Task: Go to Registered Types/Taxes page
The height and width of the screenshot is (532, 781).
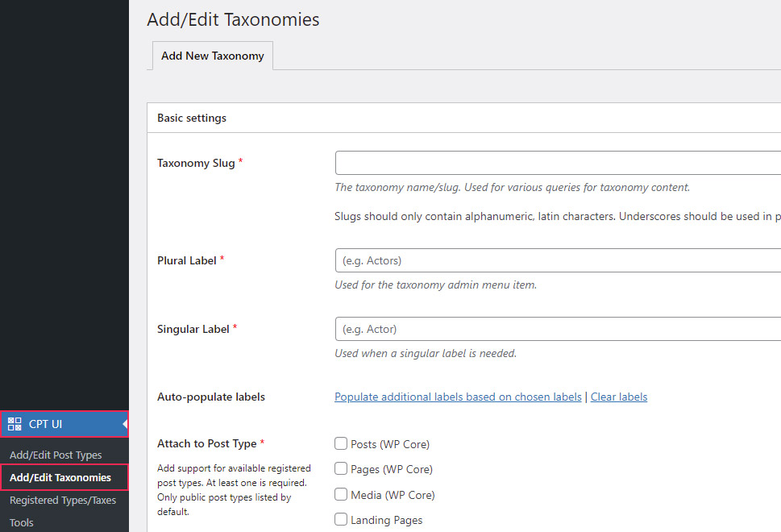Action: point(63,501)
